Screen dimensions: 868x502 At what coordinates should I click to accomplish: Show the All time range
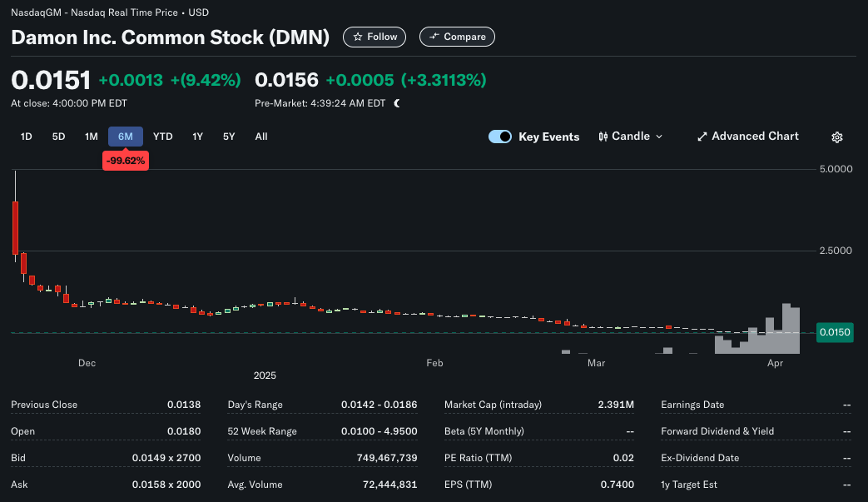261,137
